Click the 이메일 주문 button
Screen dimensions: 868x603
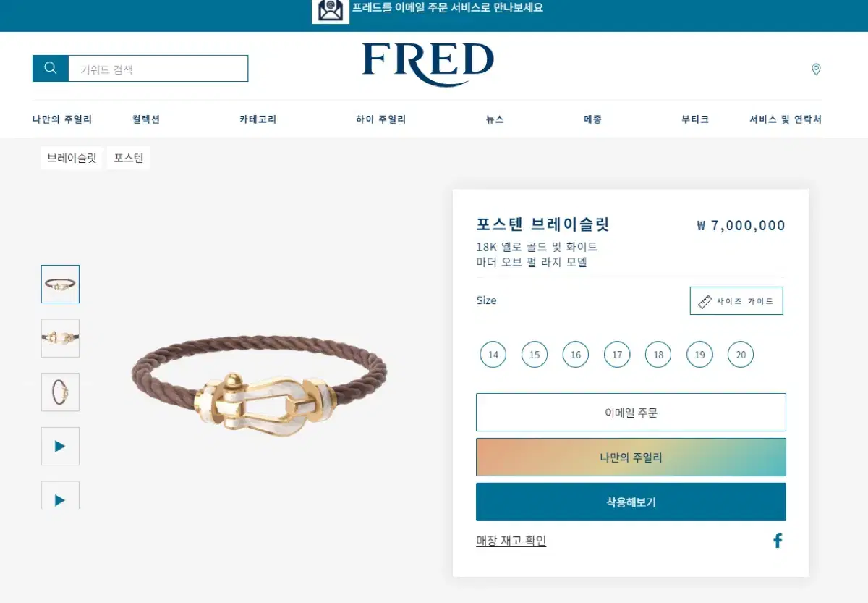[x=631, y=413]
